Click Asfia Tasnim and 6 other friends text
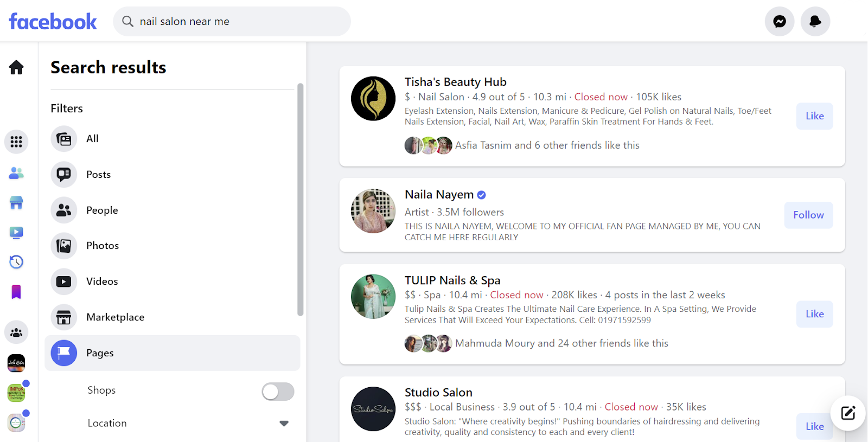 coord(547,145)
